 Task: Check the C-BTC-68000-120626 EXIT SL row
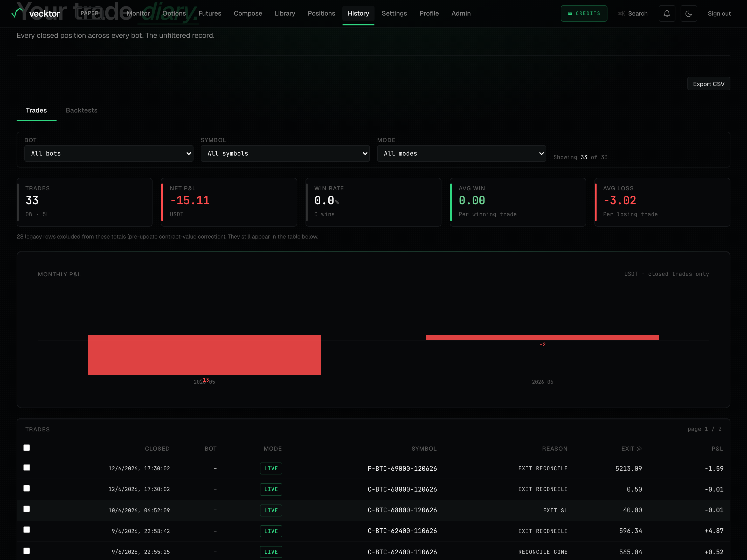pyautogui.click(x=27, y=509)
